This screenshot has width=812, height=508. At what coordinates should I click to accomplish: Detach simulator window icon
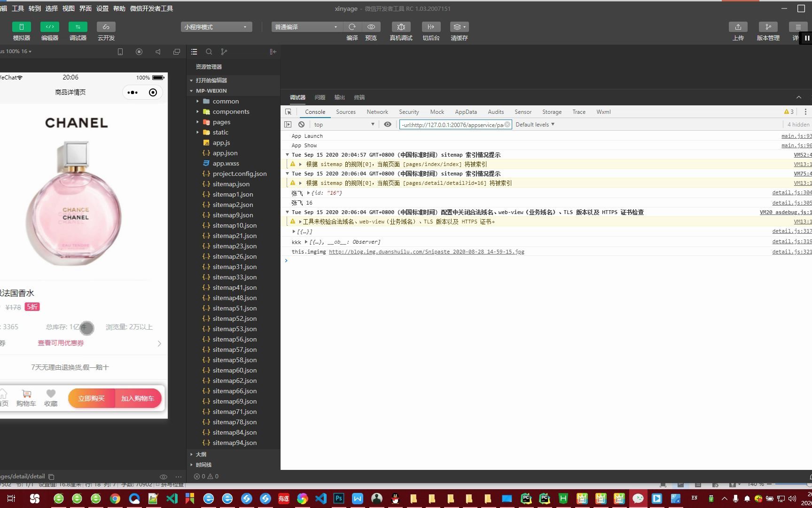(x=177, y=52)
